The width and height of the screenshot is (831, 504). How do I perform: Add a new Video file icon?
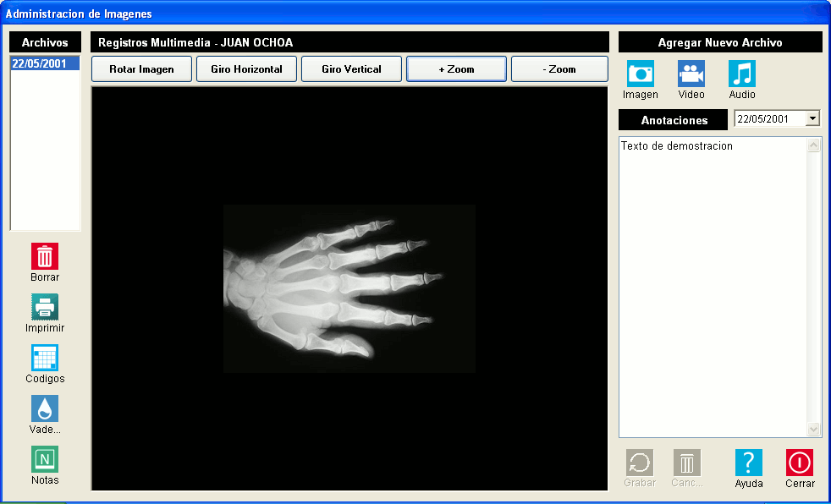pos(691,74)
